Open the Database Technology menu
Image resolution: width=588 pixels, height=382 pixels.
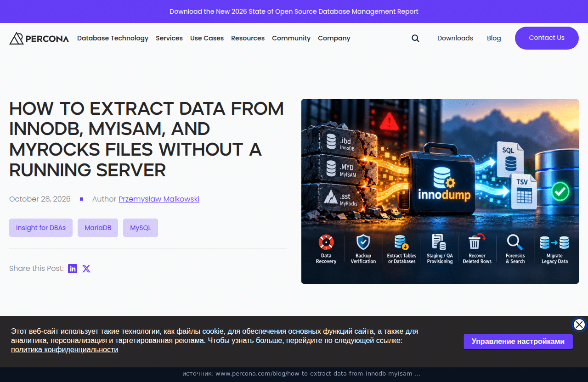[x=113, y=38]
